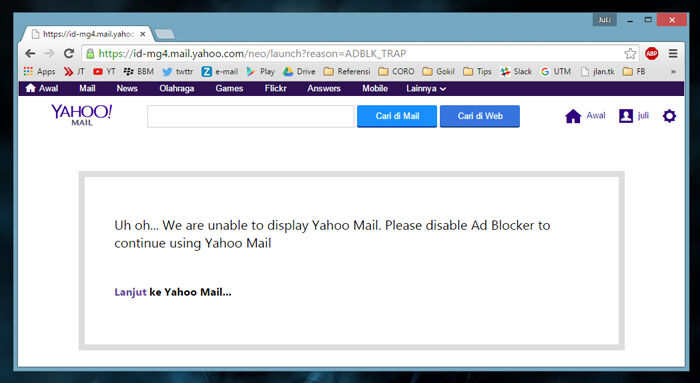Minimize the Chrome window
The height and width of the screenshot is (383, 700).
[630, 20]
